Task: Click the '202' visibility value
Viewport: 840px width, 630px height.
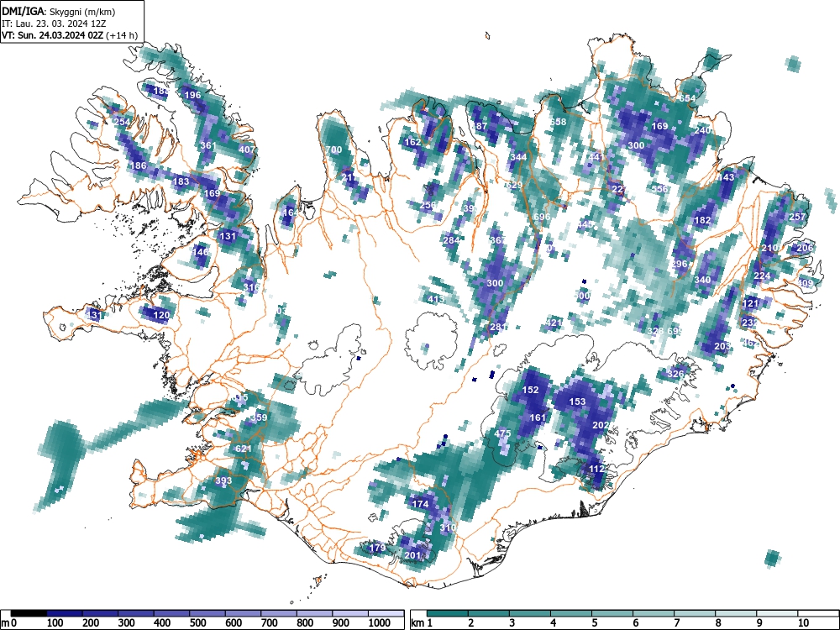Action: click(601, 425)
